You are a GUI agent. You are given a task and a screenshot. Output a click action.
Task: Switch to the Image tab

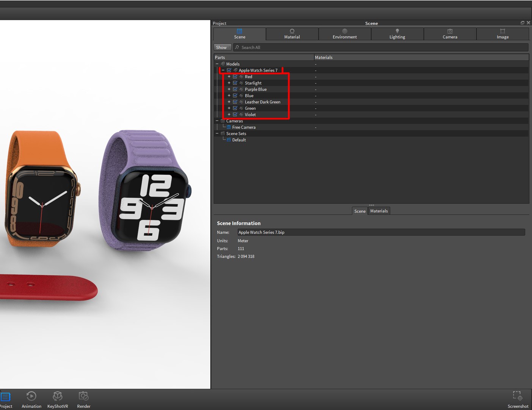click(503, 34)
